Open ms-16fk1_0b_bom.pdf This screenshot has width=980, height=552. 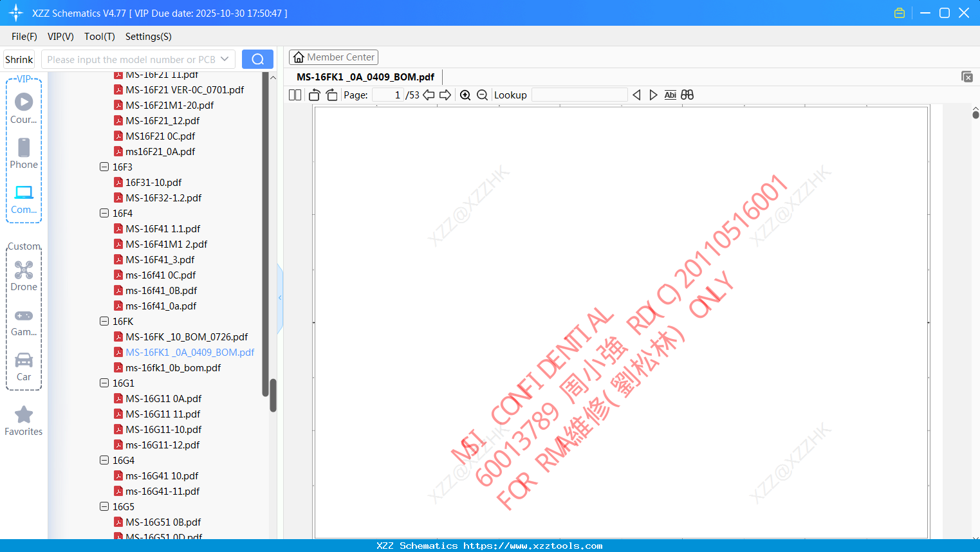[173, 367]
